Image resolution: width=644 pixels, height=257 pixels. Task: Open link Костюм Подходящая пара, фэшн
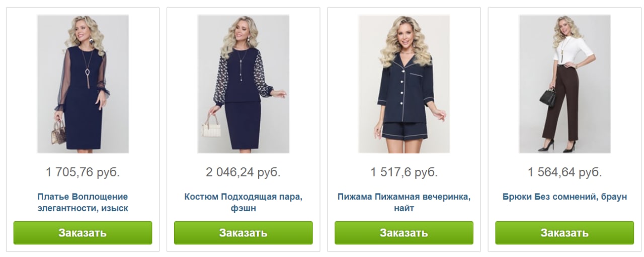pyautogui.click(x=243, y=202)
